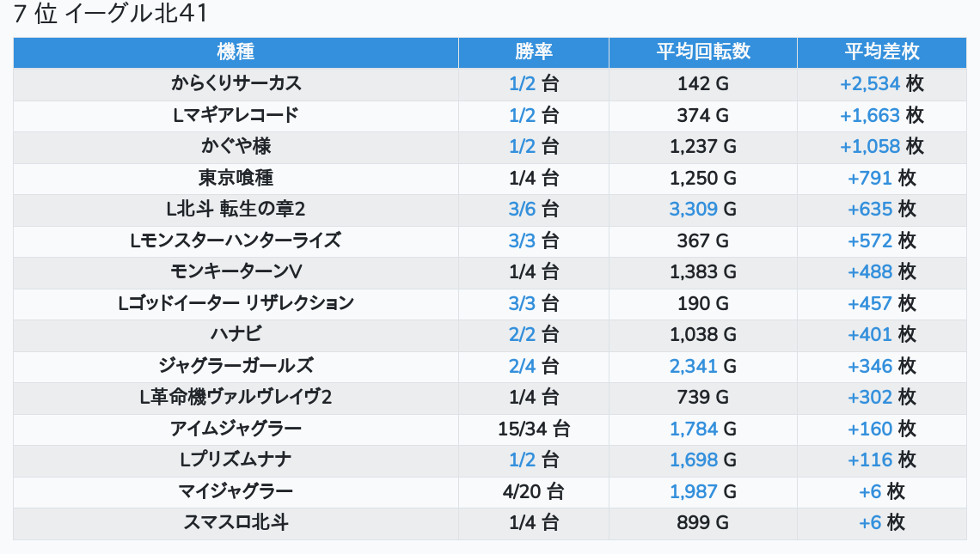
Task: Click the からくりサーカス machine name
Action: pos(236,83)
